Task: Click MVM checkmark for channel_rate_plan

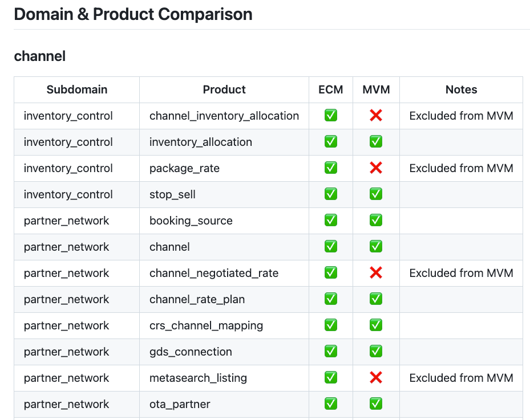Action: coord(376,299)
